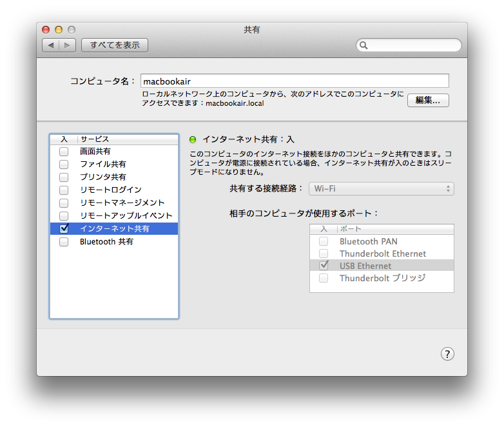Select the Bluetooth 共有 service row
Viewport: 504px width, 427px height.
(x=114, y=242)
